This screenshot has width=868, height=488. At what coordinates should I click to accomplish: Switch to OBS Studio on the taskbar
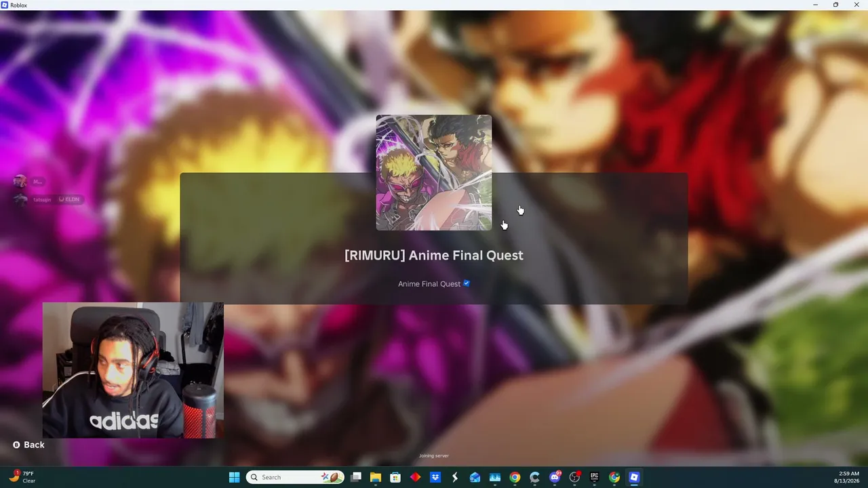[574, 477]
